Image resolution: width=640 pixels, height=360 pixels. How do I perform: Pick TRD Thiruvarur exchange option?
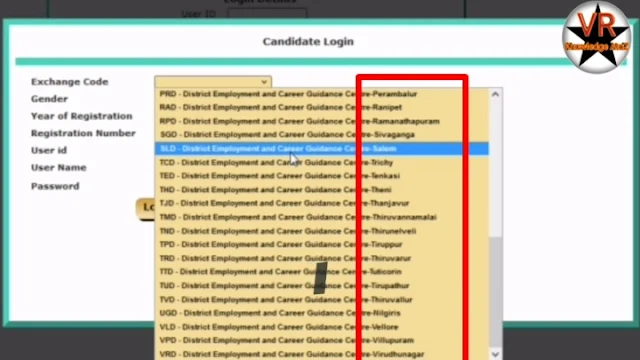coord(322,258)
